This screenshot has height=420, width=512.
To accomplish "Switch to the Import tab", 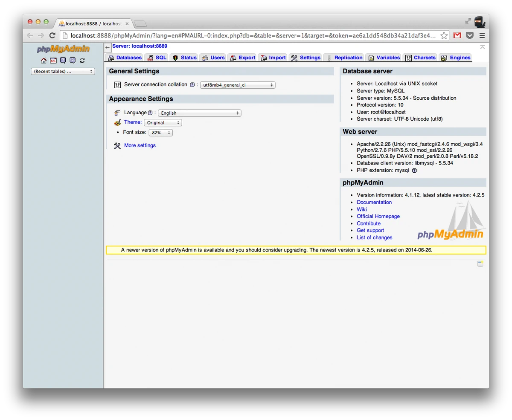I will point(273,58).
